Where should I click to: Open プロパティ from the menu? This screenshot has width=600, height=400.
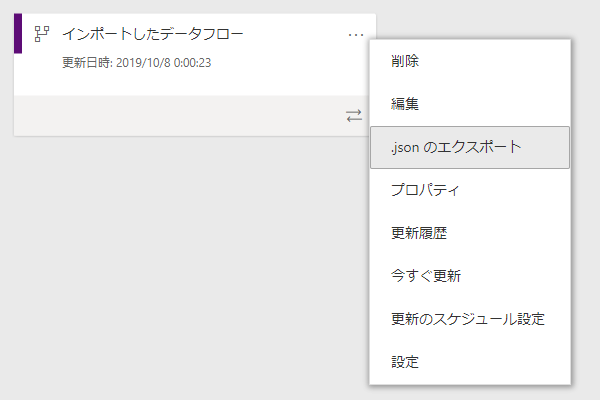470,190
